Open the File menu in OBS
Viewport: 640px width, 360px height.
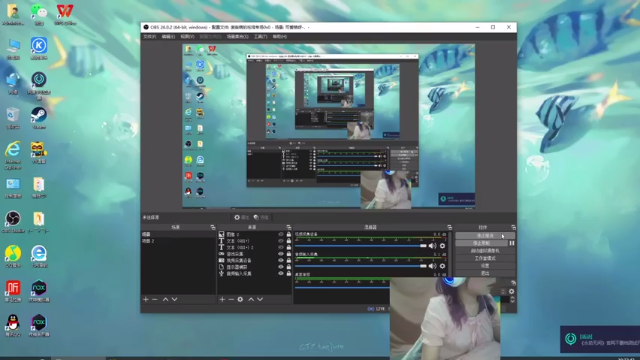pyautogui.click(x=149, y=37)
